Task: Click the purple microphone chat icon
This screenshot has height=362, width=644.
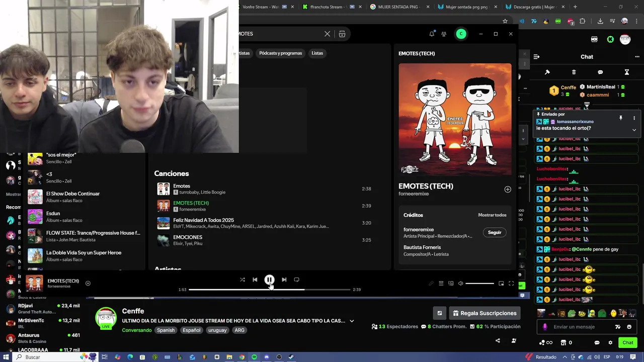Action: (x=544, y=327)
